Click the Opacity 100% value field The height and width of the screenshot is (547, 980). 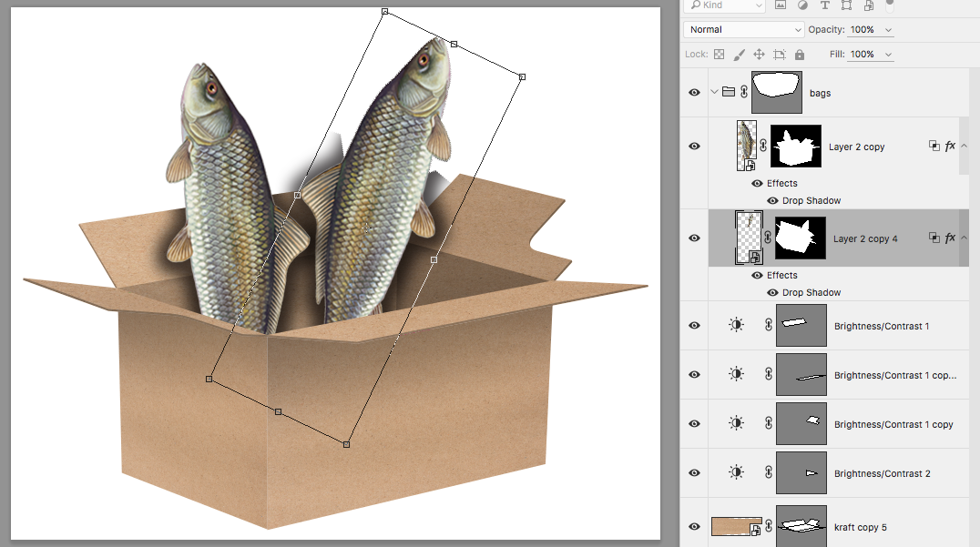(x=863, y=29)
